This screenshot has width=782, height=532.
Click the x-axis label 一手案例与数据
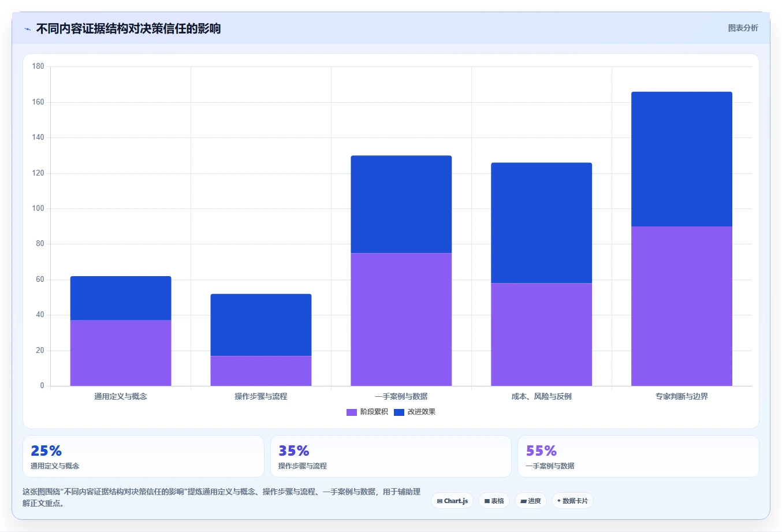tap(401, 396)
